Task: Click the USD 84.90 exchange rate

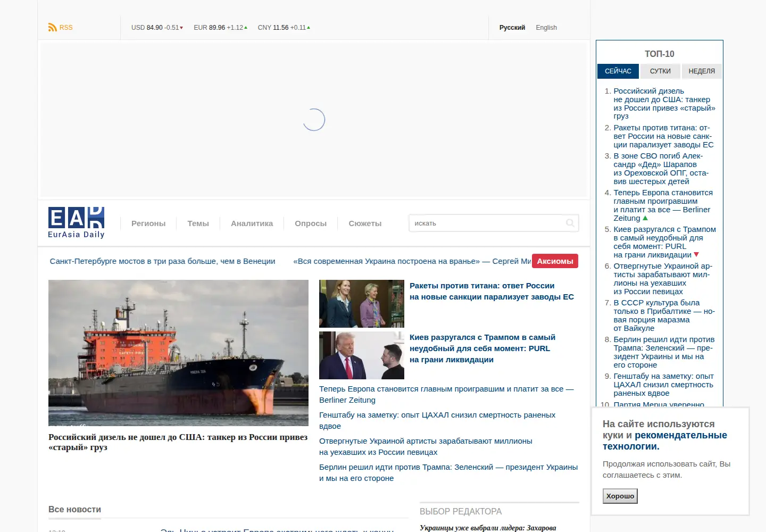Action: click(x=157, y=28)
